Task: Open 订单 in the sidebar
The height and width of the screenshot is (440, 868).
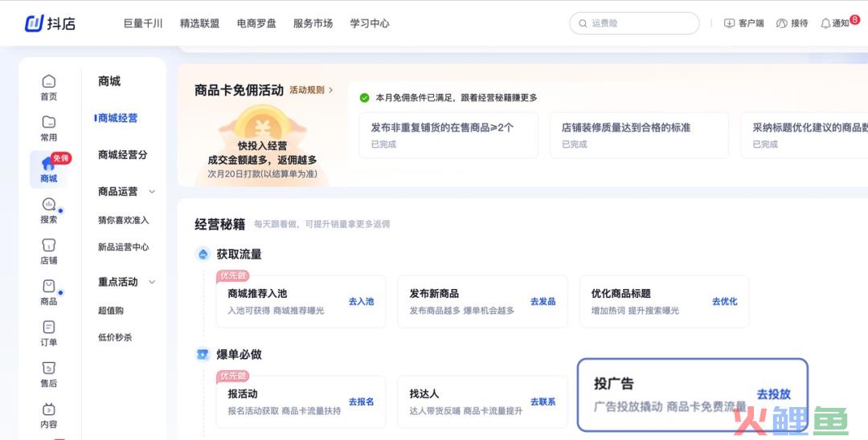Action: pyautogui.click(x=49, y=333)
